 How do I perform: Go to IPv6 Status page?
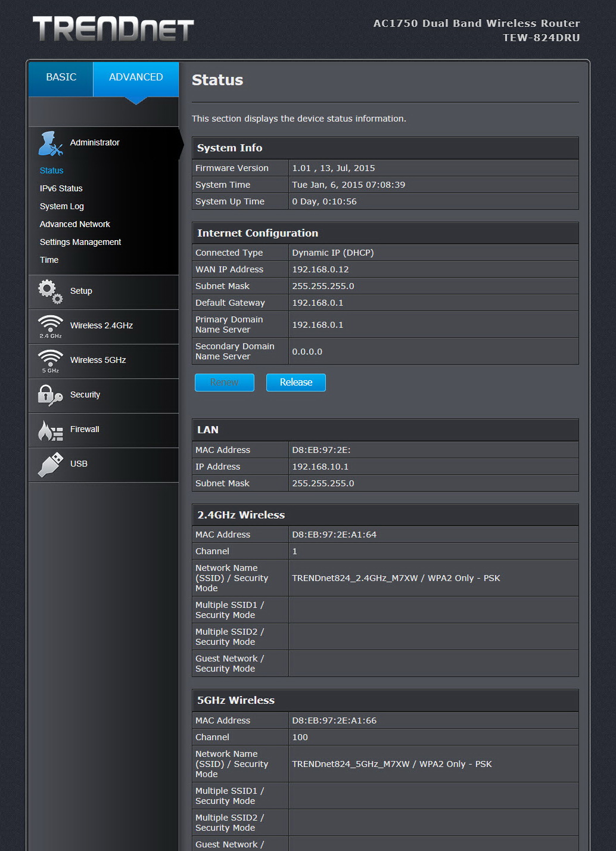point(61,188)
